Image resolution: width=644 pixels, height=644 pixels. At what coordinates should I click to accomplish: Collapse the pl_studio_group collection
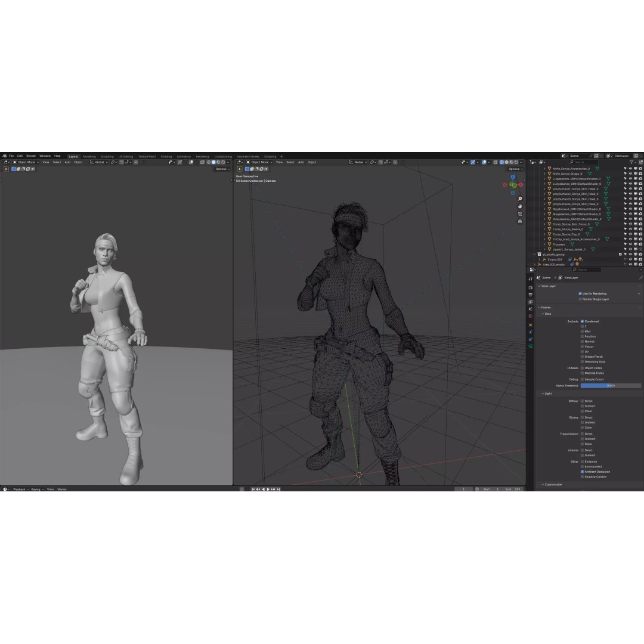[534, 255]
